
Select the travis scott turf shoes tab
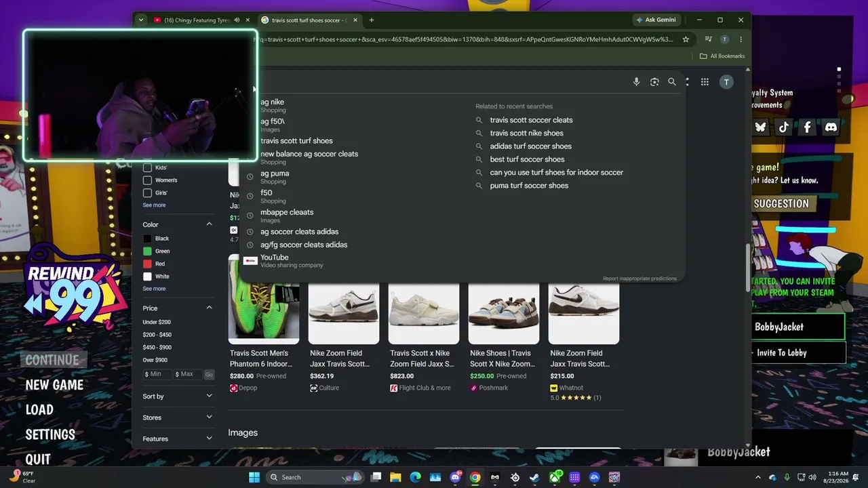tap(309, 20)
